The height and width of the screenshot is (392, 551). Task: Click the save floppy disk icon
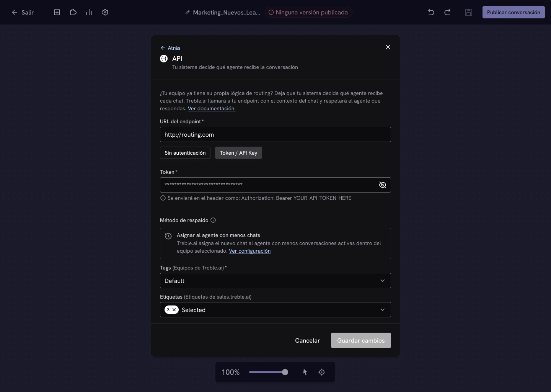pyautogui.click(x=469, y=12)
